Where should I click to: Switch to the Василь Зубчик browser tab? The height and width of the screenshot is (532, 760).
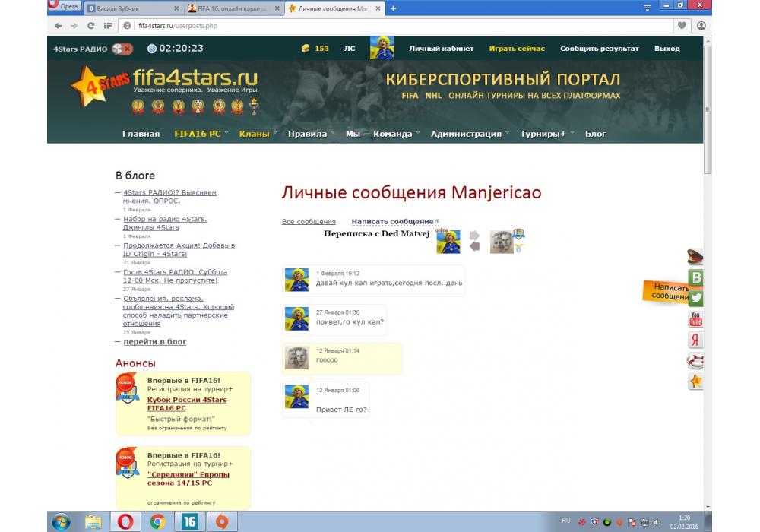click(131, 8)
